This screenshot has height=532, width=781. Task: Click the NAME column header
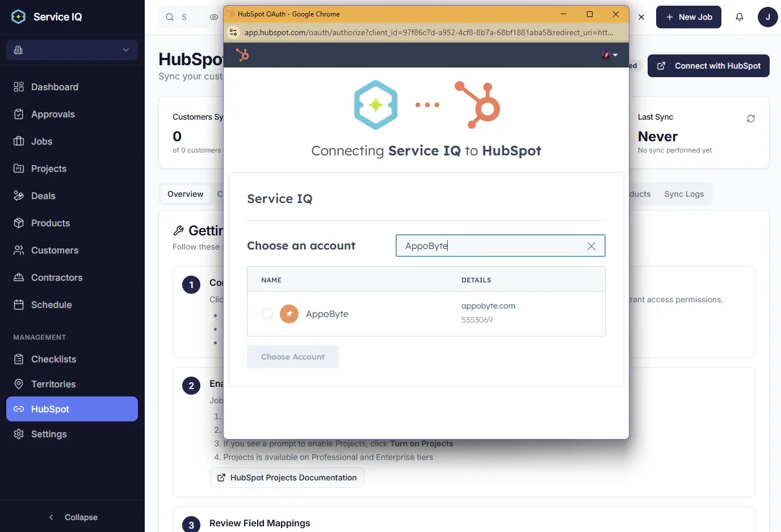click(271, 280)
